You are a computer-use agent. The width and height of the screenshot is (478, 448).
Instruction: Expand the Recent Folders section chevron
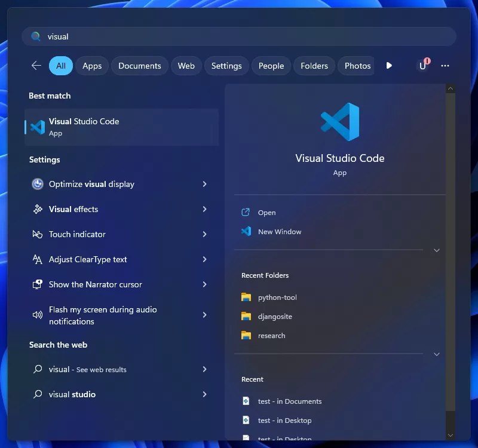(x=437, y=354)
